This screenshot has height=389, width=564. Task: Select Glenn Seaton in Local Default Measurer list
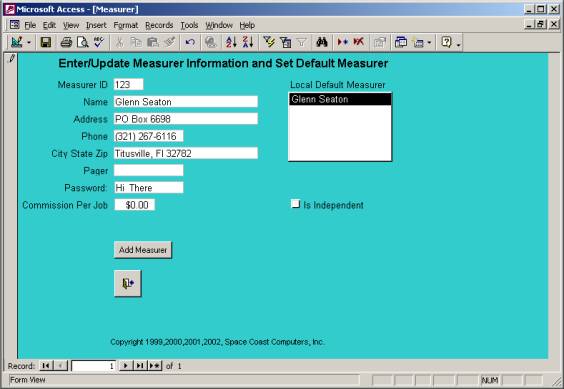point(340,99)
